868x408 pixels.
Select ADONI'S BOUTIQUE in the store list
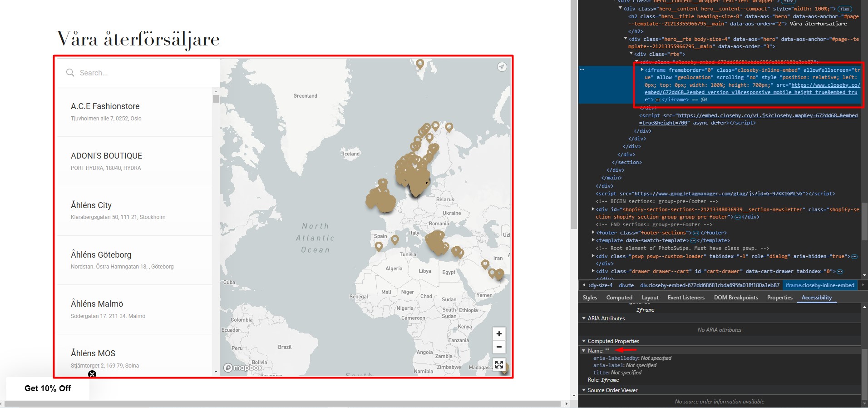(x=134, y=161)
